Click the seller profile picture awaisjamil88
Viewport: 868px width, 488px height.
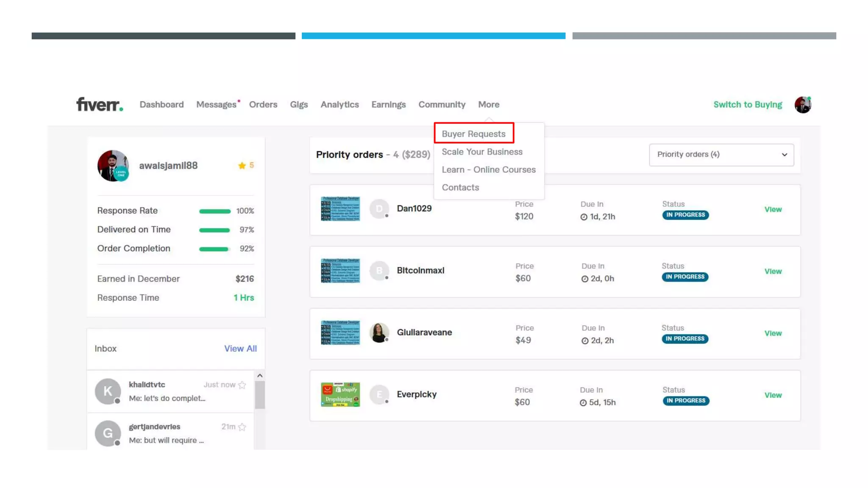[113, 166]
